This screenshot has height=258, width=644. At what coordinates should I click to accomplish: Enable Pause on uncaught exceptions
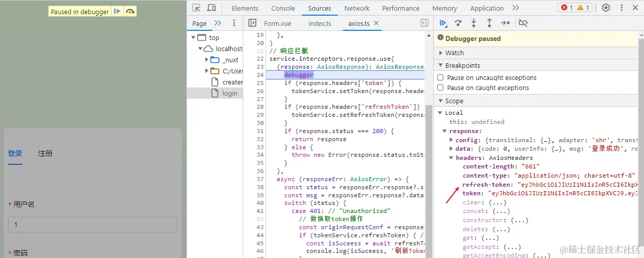[x=440, y=77]
